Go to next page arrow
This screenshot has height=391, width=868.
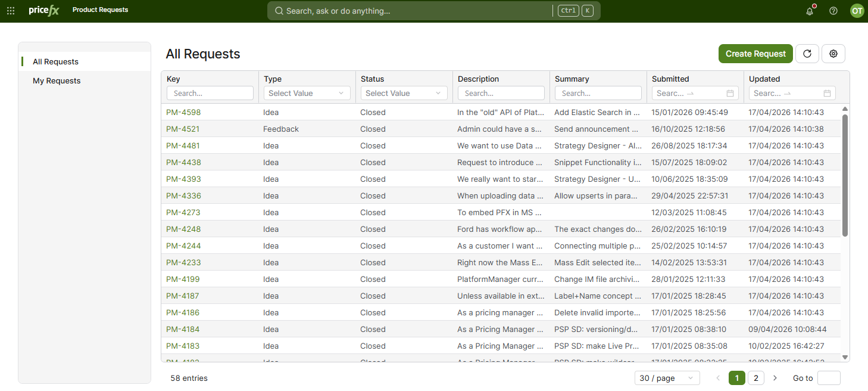pos(775,378)
